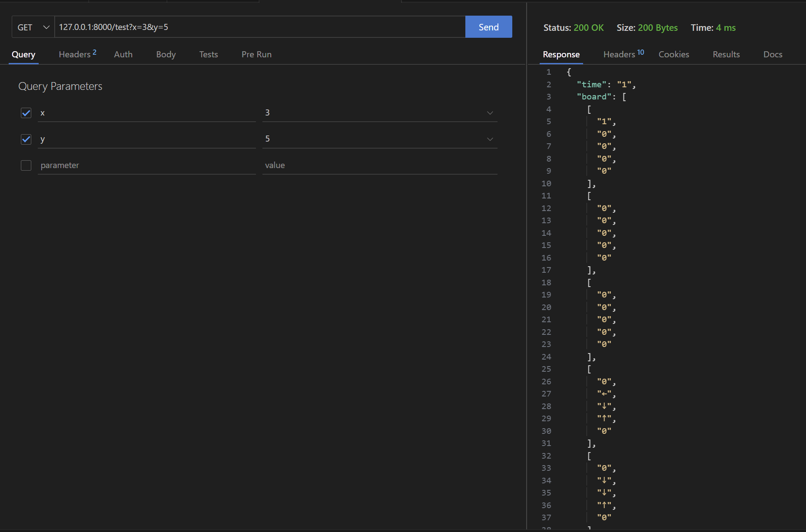This screenshot has width=806, height=532.
Task: Click the "↓" value on line 34
Action: click(x=604, y=481)
